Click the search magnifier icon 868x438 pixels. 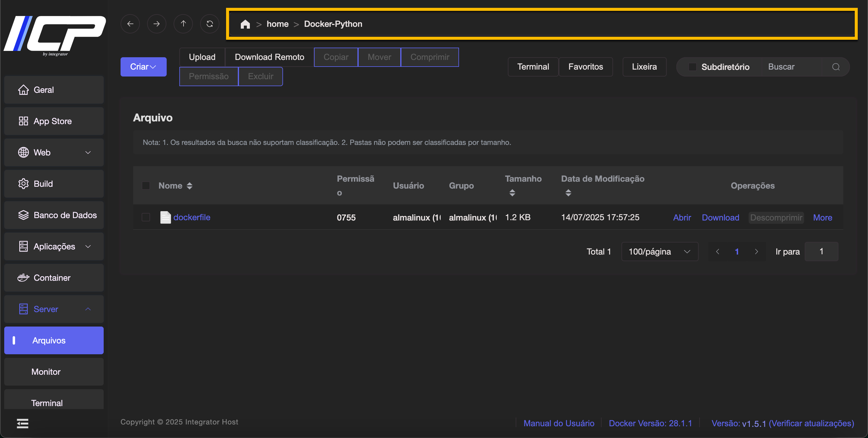pyautogui.click(x=836, y=67)
